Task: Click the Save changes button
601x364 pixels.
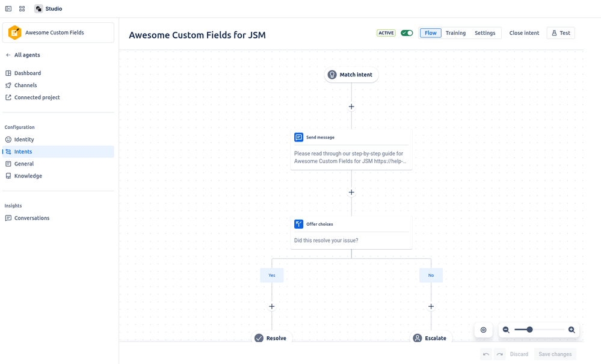Action: [555, 354]
